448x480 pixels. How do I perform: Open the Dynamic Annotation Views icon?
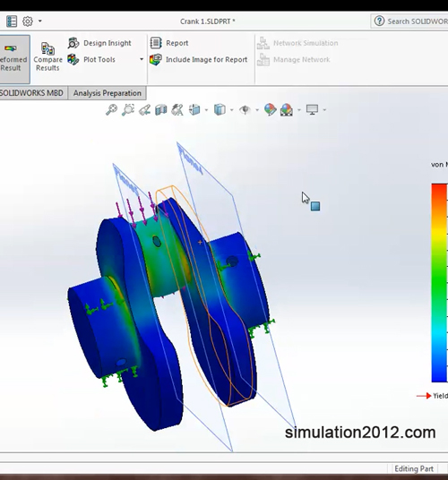177,109
